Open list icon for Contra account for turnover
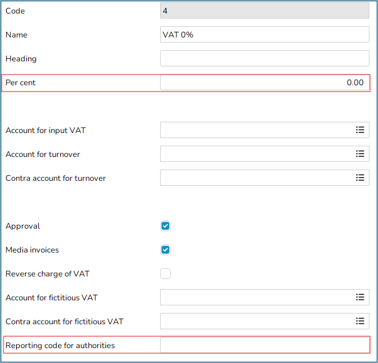The height and width of the screenshot is (363, 378). 360,178
